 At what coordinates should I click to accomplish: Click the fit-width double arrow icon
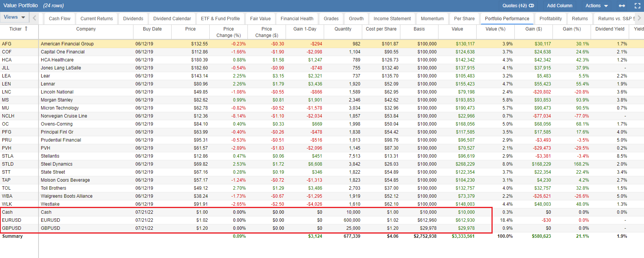(622, 6)
